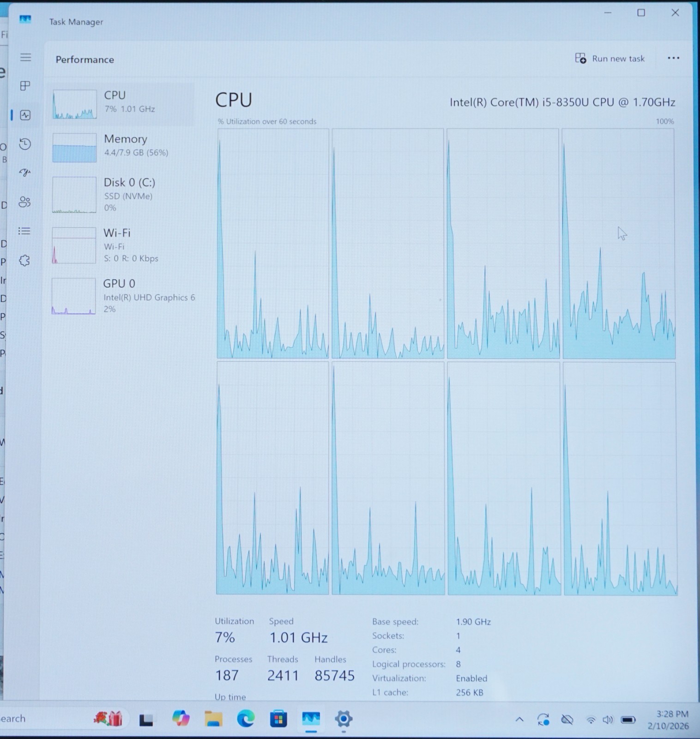Screen dimensions: 700x739
Task: Click the 7% utilization value below graphs
Action: click(x=225, y=638)
